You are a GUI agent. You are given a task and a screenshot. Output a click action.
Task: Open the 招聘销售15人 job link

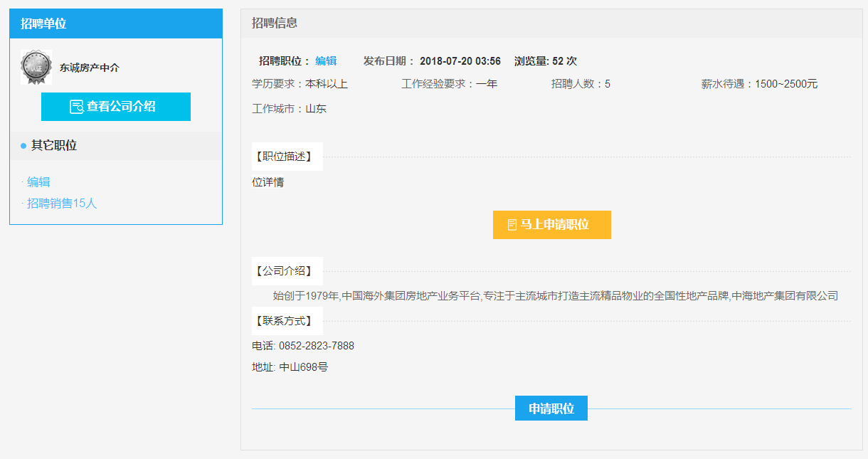[62, 204]
